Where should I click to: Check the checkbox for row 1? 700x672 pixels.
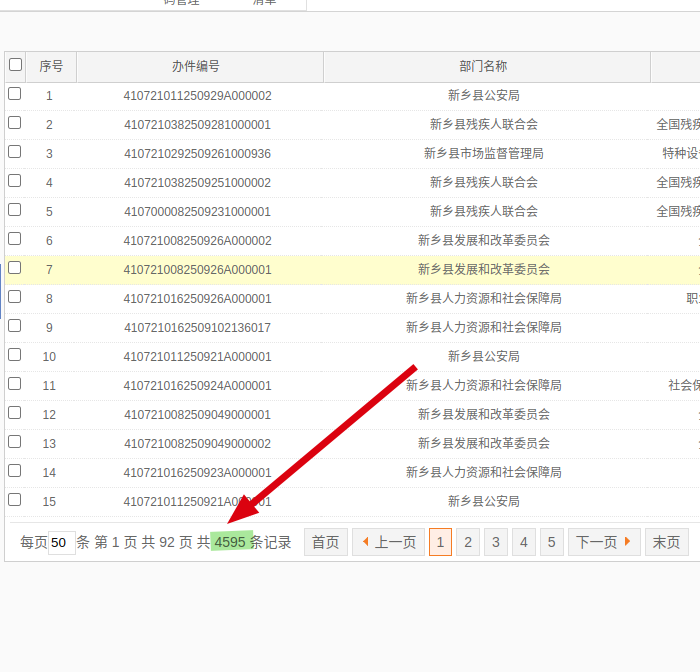pos(15,94)
